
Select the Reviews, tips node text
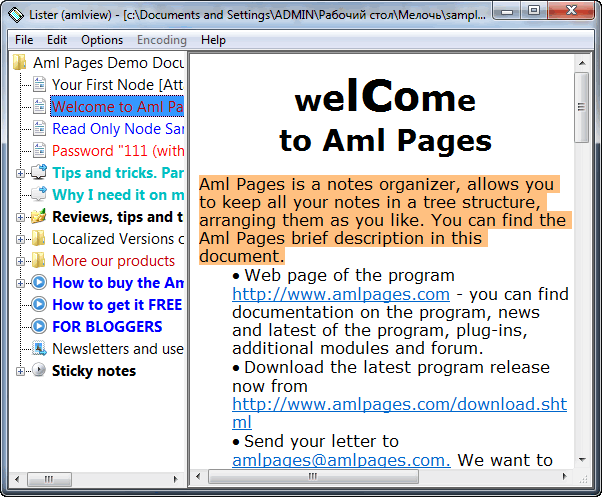pos(117,216)
